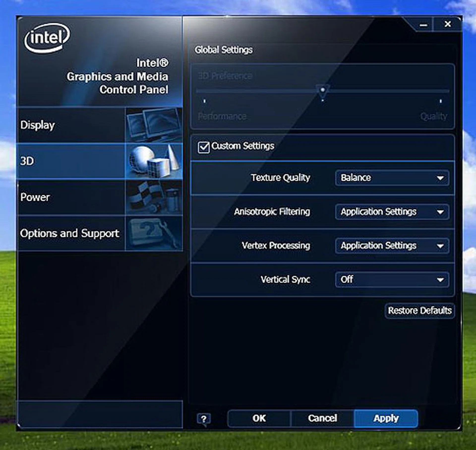476x450 pixels.
Task: Expand the Texture Quality dropdown
Action: pos(392,178)
